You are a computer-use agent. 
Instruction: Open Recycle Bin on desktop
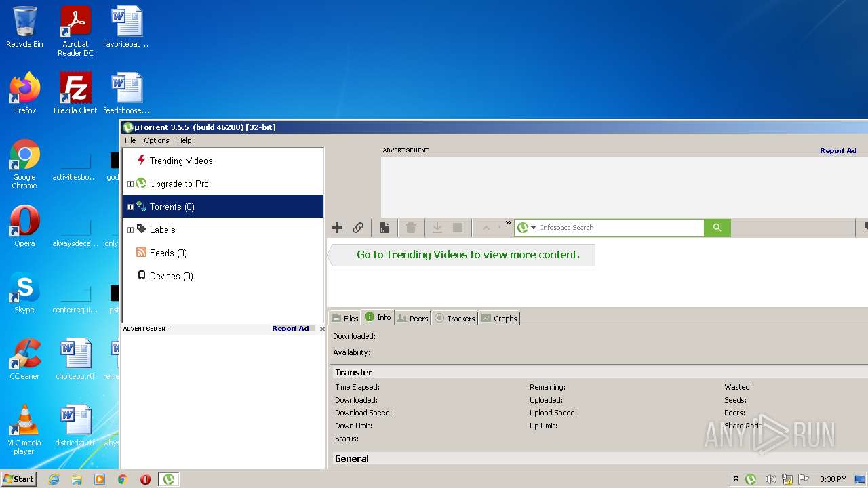[24, 27]
